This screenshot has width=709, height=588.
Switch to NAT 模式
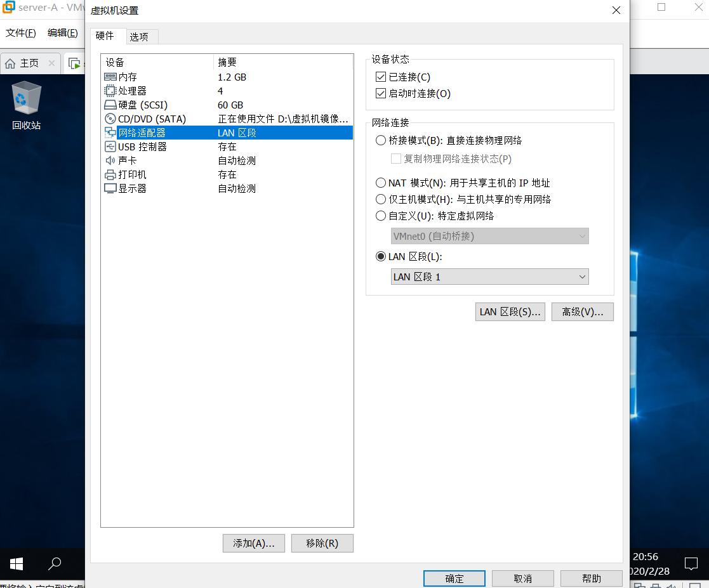(381, 183)
